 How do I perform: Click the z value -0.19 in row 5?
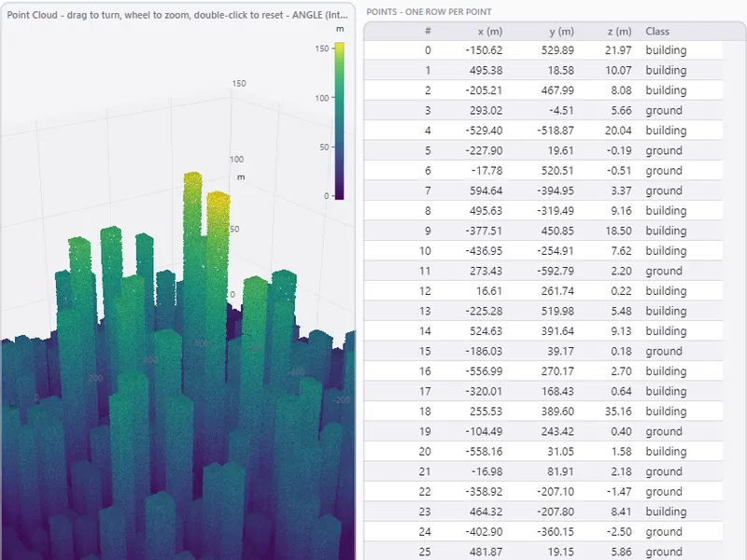(619, 150)
